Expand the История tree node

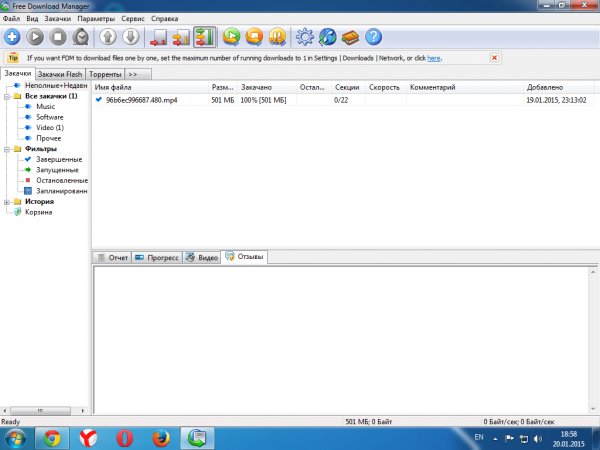(x=7, y=202)
